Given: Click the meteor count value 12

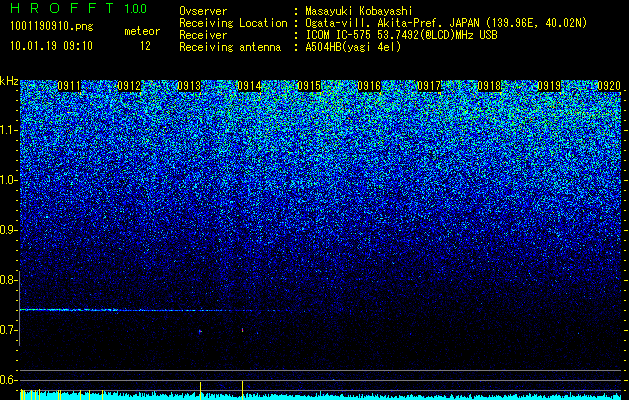Looking at the screenshot, I should (x=145, y=46).
